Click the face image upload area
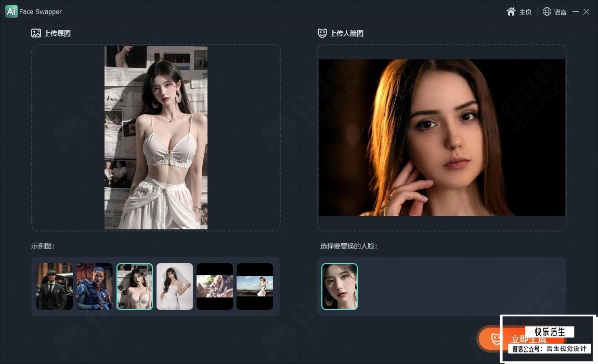Image resolution: width=598 pixels, height=364 pixels. pos(441,138)
